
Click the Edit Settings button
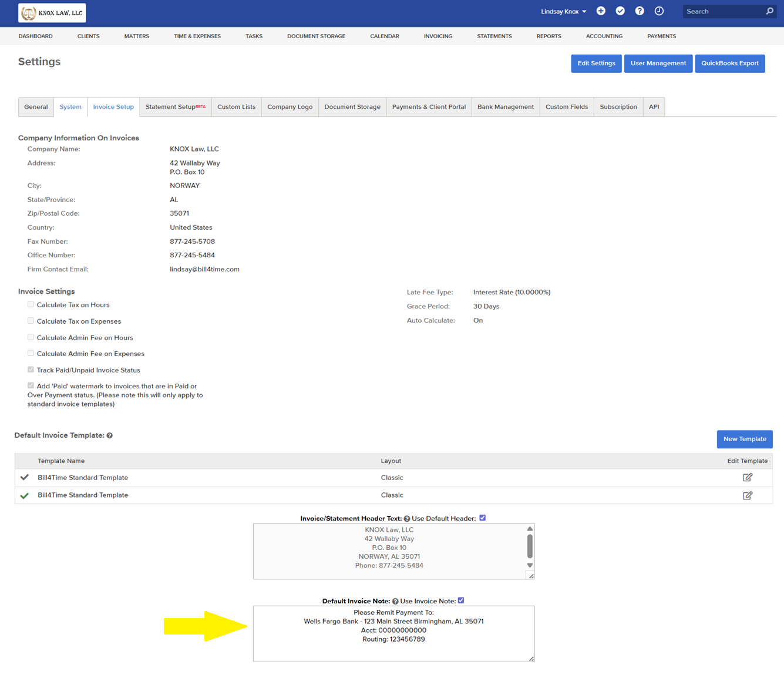[596, 63]
